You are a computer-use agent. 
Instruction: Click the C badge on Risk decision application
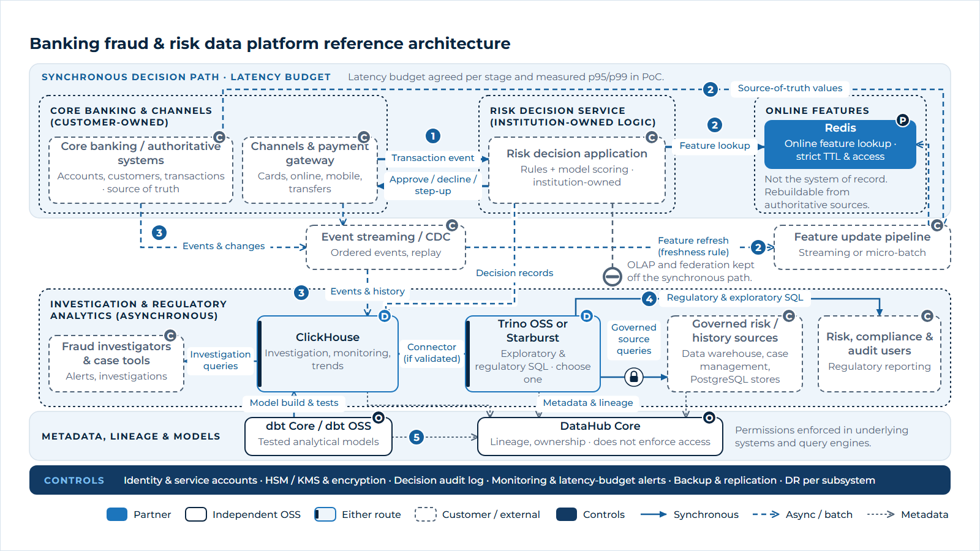(x=652, y=137)
